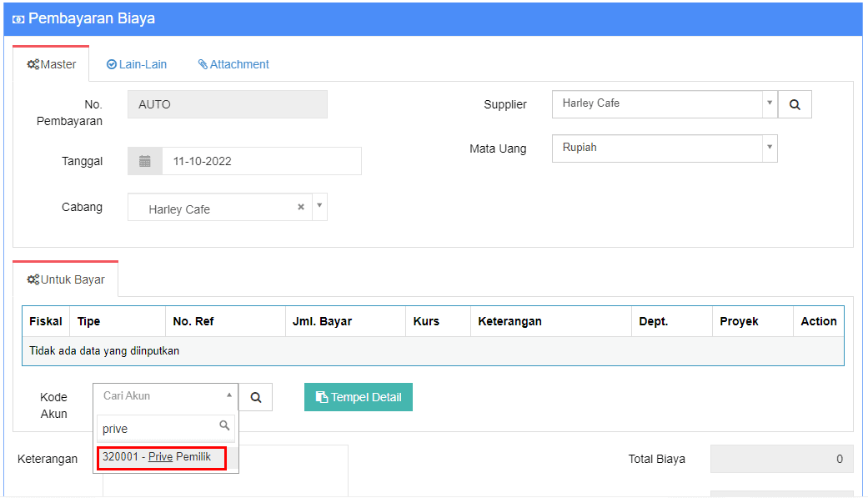This screenshot has width=868, height=498.
Task: Click the Tanggal date field
Action: pos(261,161)
